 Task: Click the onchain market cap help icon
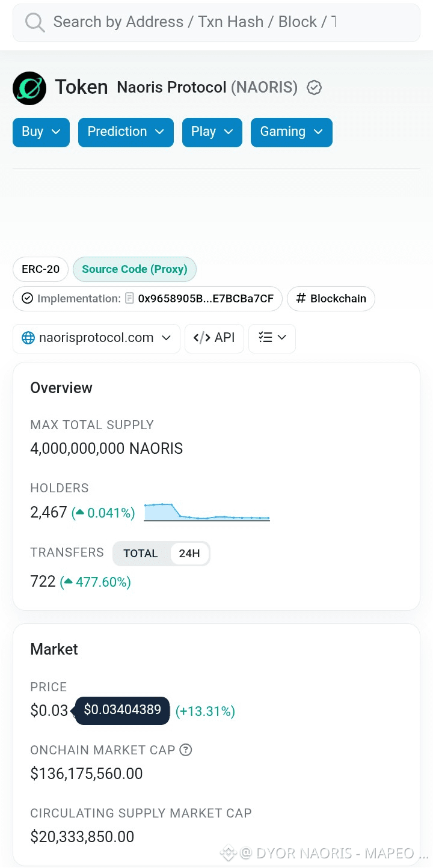(x=186, y=750)
